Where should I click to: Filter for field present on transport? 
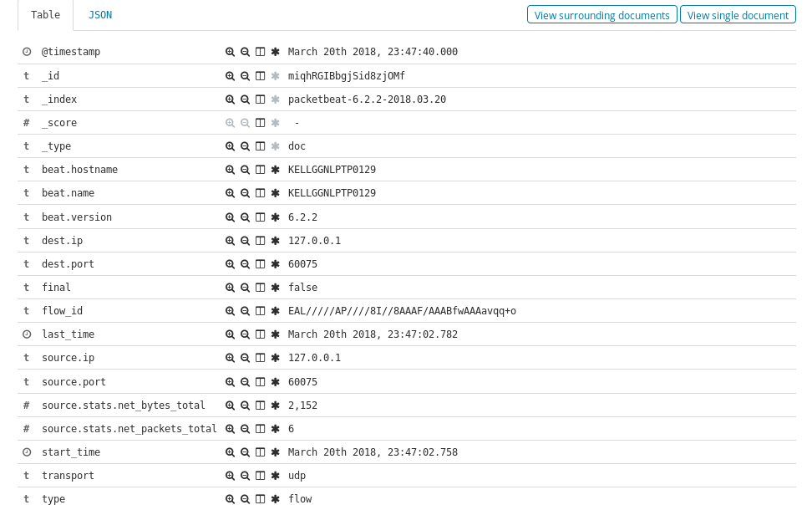click(275, 476)
